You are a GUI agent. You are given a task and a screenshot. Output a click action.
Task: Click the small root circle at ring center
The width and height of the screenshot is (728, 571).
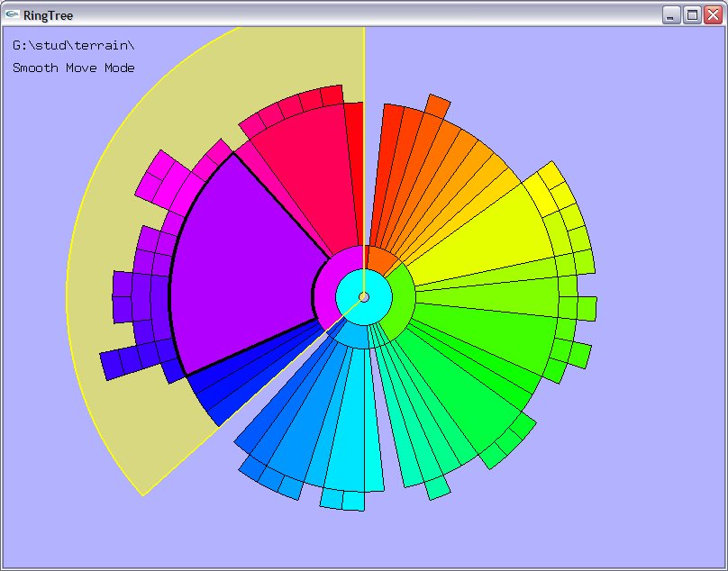363,297
